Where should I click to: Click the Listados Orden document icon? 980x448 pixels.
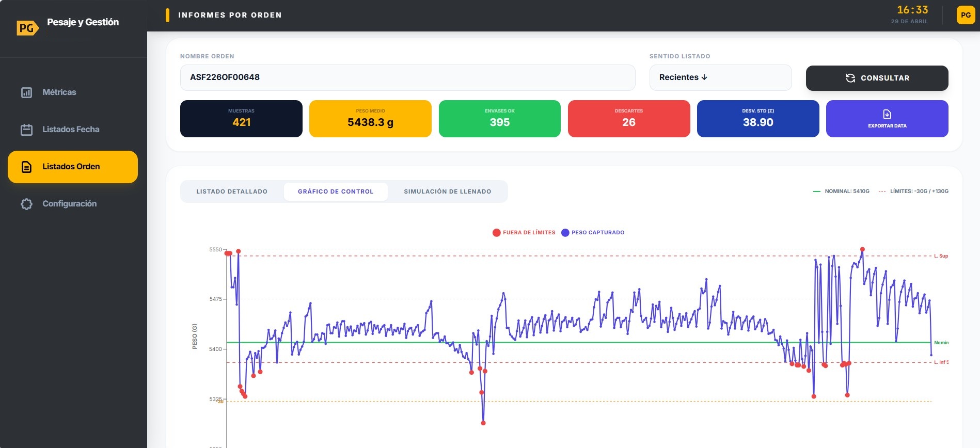26,167
